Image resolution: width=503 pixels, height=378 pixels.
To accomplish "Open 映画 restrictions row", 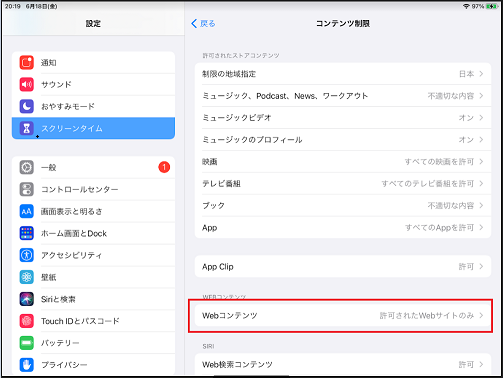I will point(343,162).
